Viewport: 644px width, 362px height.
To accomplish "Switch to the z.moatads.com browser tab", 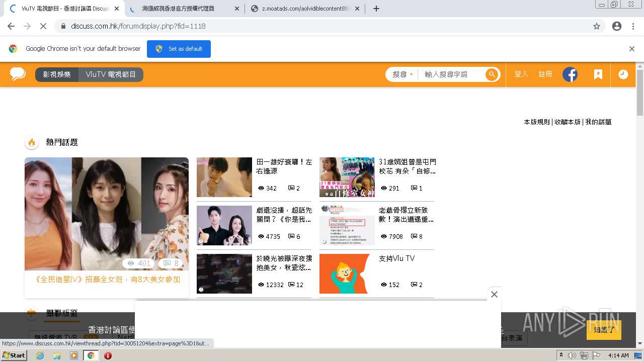I will click(x=305, y=9).
